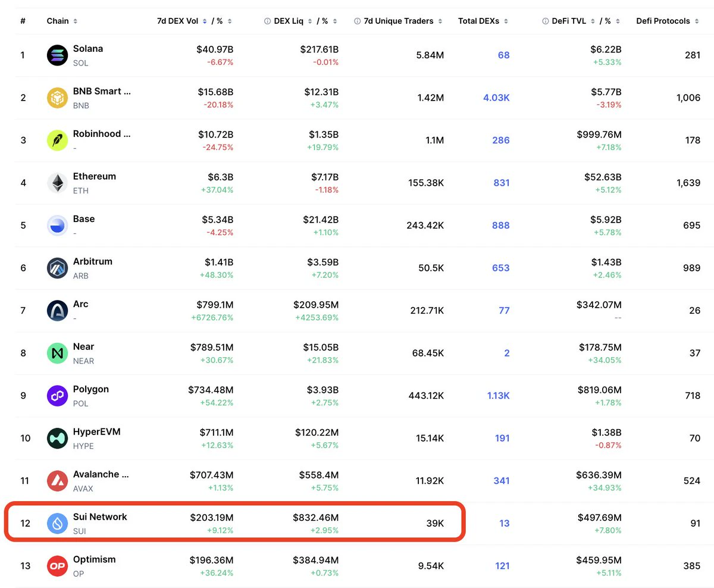
Task: Click the Avalanche chain logo
Action: [57, 481]
